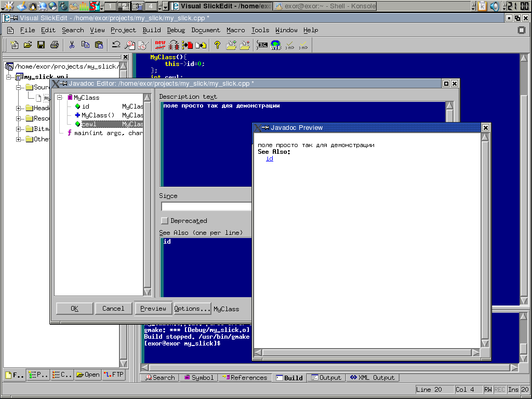The height and width of the screenshot is (399, 532).
Task: Switch to virtual desktop 4
Action: (x=151, y=6)
